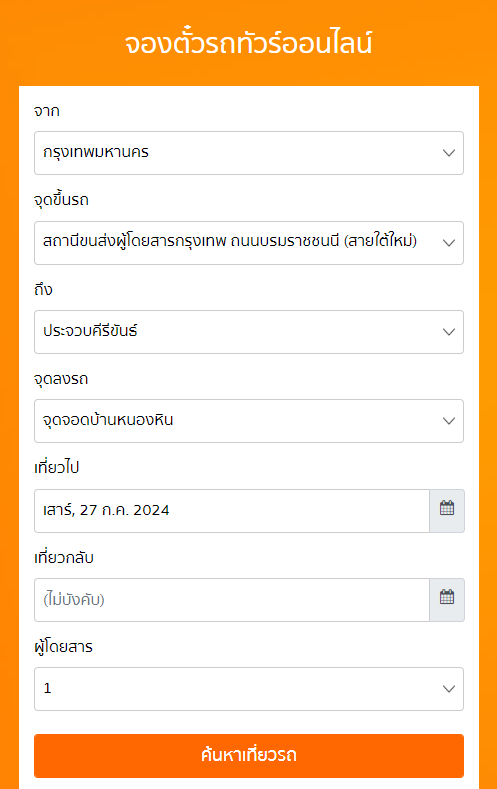The image size is (497, 789).
Task: Click the chevron arrow on passenger count dropdown
Action: (449, 689)
